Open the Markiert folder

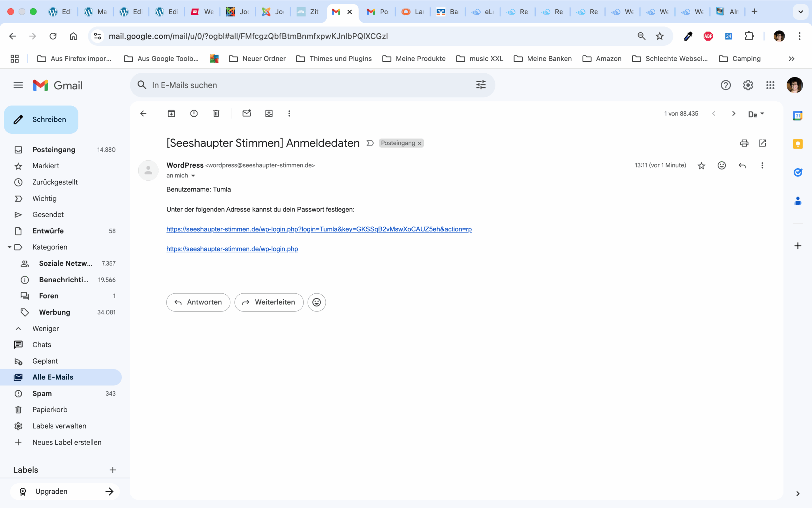pos(61,166)
